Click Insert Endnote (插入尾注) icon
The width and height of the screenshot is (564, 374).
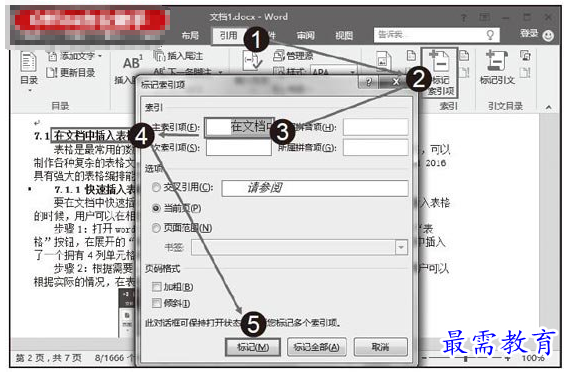(159, 55)
